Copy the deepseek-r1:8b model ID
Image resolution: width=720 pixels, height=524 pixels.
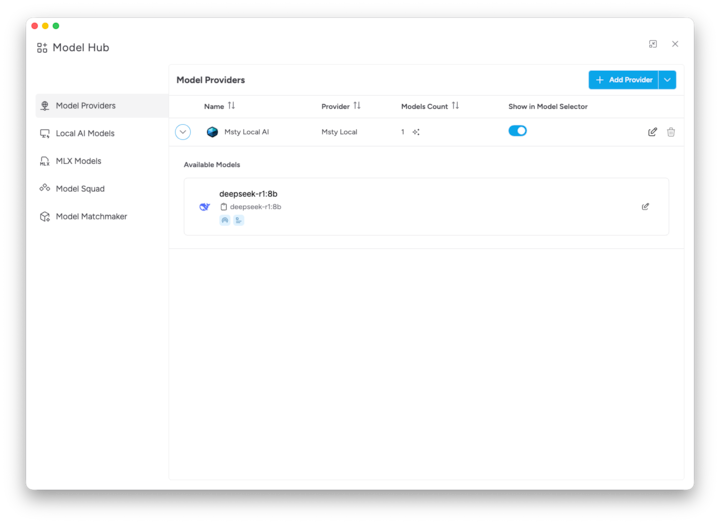point(224,207)
